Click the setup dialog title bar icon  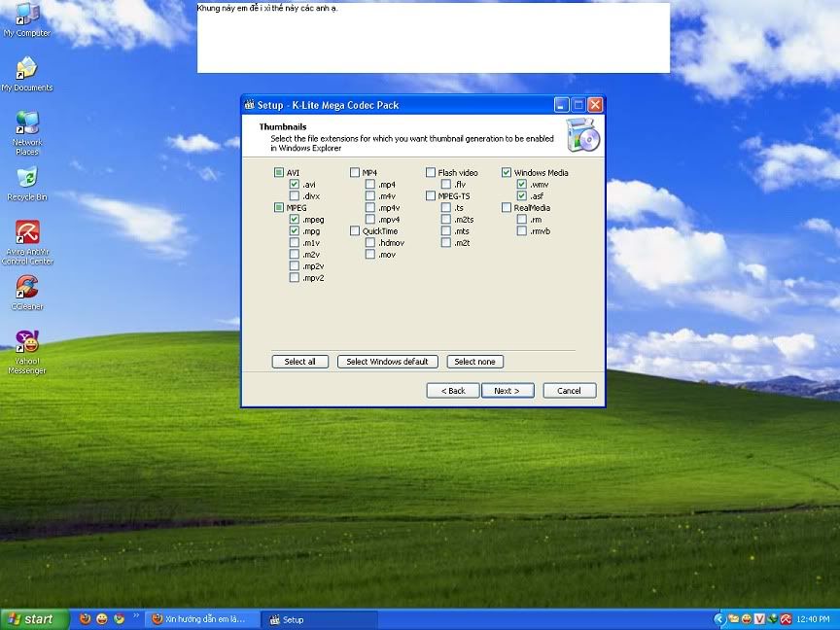pos(249,104)
